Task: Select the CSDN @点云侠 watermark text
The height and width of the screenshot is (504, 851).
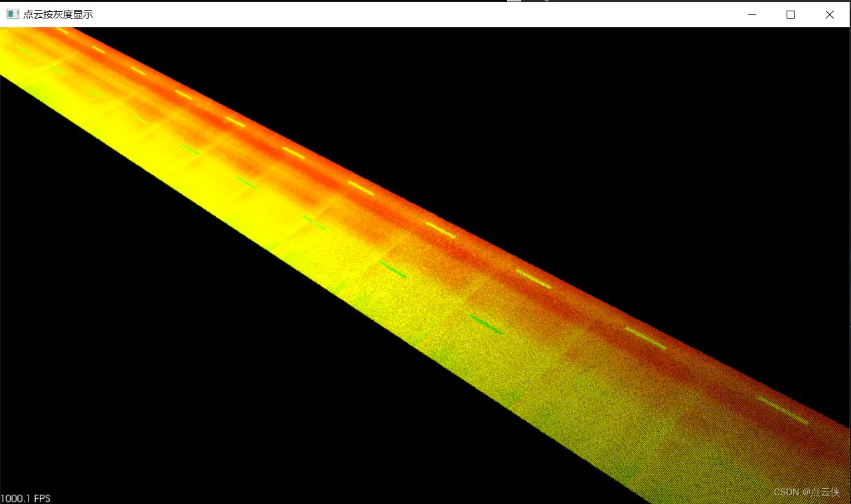Action: (x=805, y=492)
